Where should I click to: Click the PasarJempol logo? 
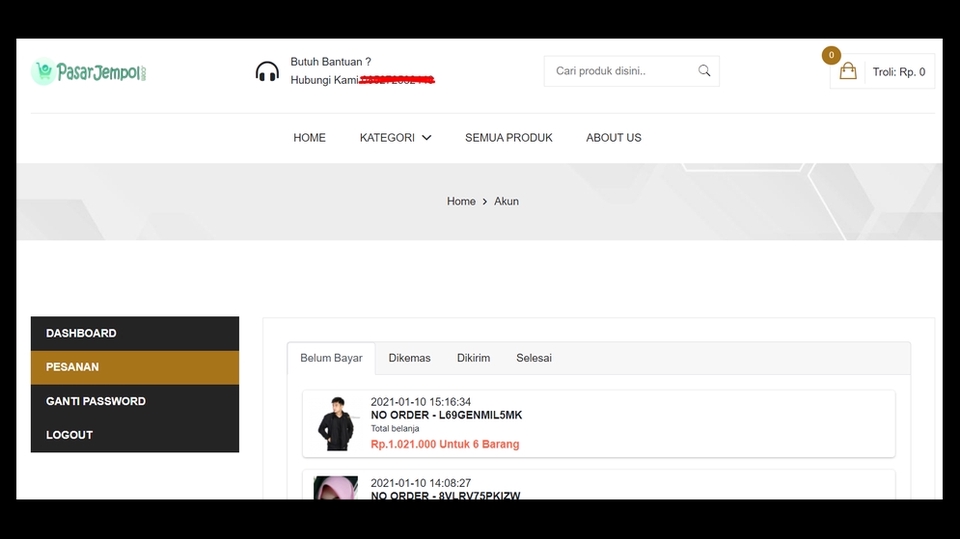pyautogui.click(x=89, y=72)
